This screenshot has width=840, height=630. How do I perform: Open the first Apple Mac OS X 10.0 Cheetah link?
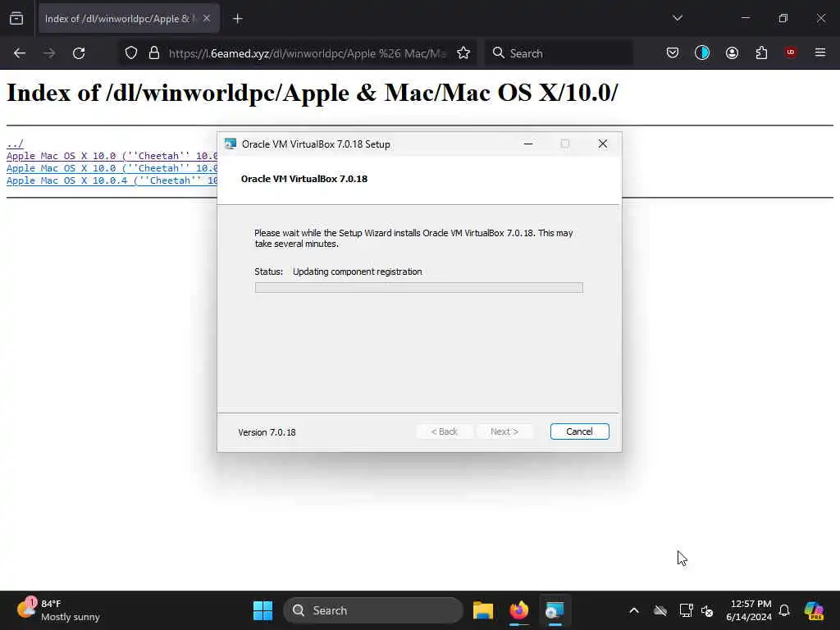pos(112,156)
